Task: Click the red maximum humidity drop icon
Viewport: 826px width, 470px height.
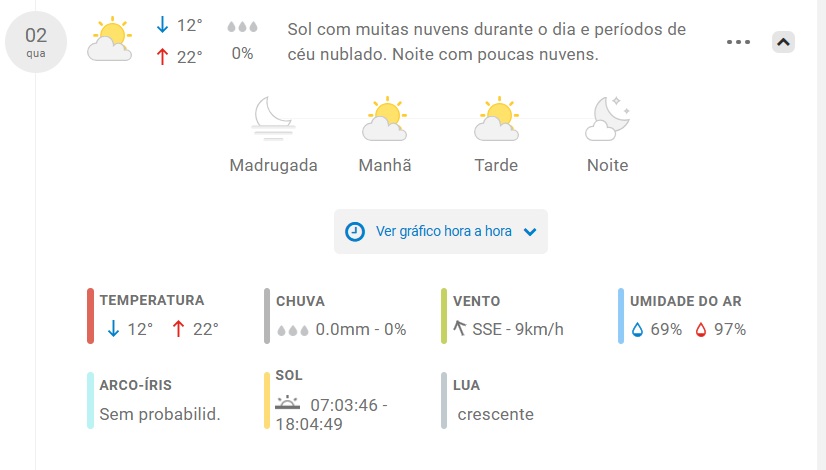Action: pyautogui.click(x=701, y=330)
